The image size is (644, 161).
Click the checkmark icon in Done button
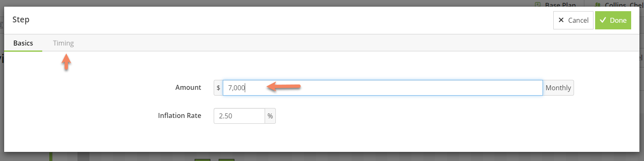(603, 20)
